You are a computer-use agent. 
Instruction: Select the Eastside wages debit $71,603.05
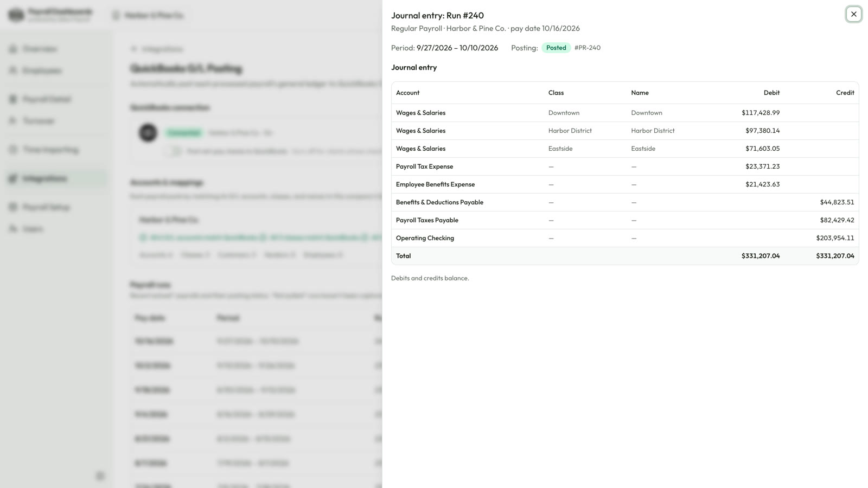762,149
